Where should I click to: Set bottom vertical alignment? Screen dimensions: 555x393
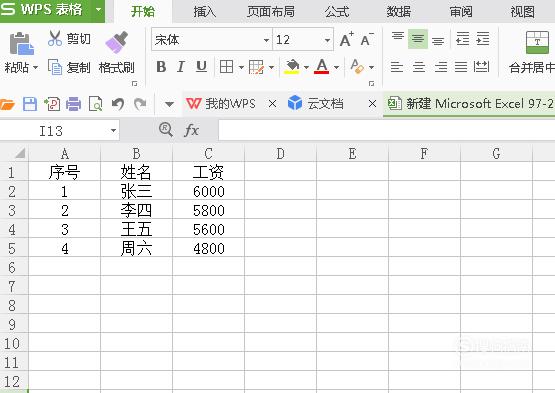(x=438, y=41)
